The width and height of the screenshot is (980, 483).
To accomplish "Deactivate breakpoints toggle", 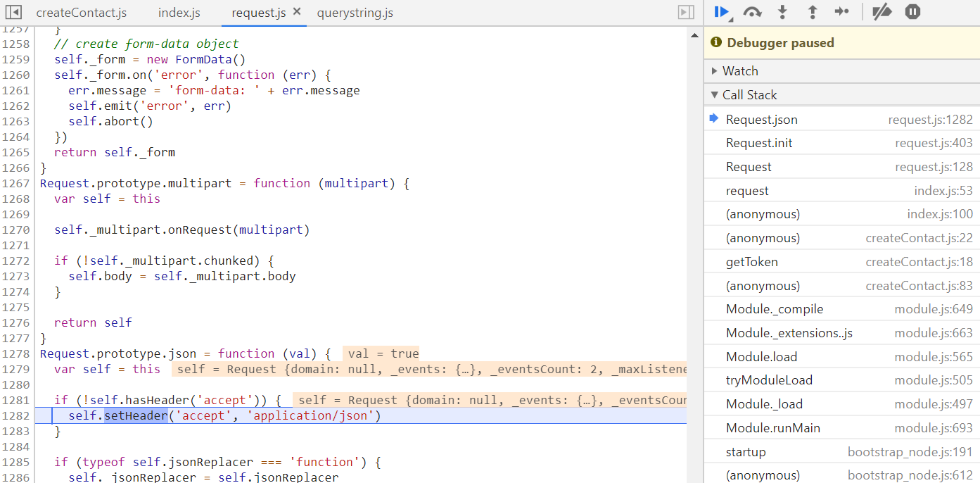I will click(882, 12).
